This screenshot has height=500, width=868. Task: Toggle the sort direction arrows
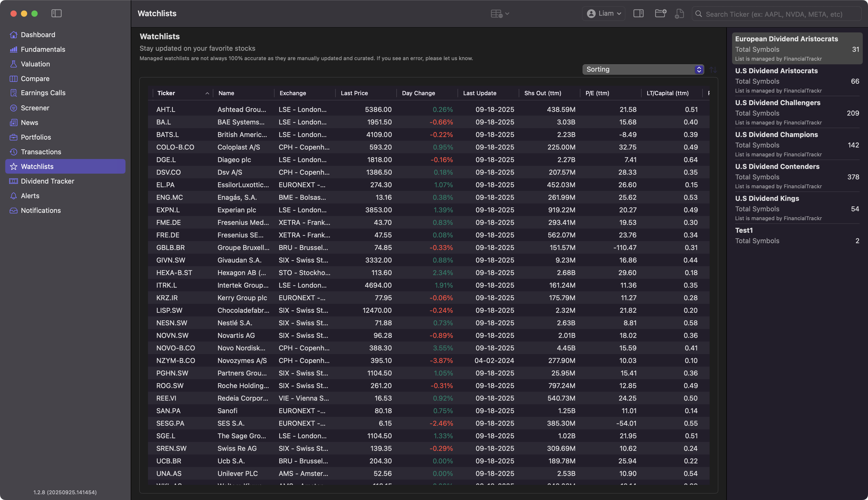click(x=713, y=70)
